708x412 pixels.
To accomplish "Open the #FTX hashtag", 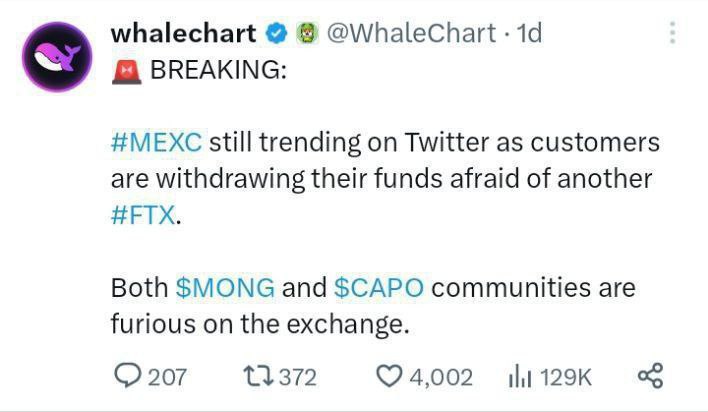I will [x=143, y=216].
